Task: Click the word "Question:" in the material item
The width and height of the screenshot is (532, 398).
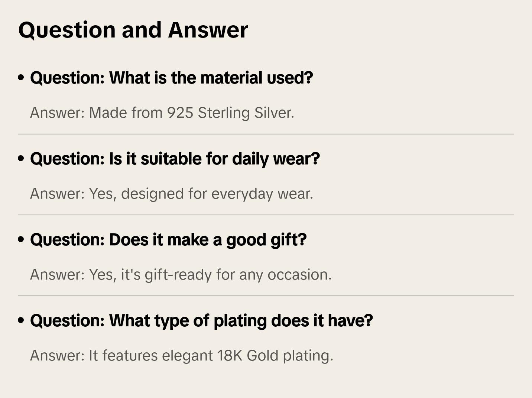Action: point(68,78)
